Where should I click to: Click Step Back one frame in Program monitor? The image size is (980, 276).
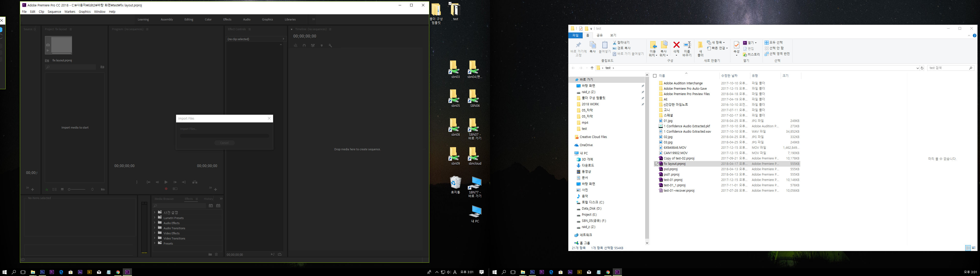point(157,182)
